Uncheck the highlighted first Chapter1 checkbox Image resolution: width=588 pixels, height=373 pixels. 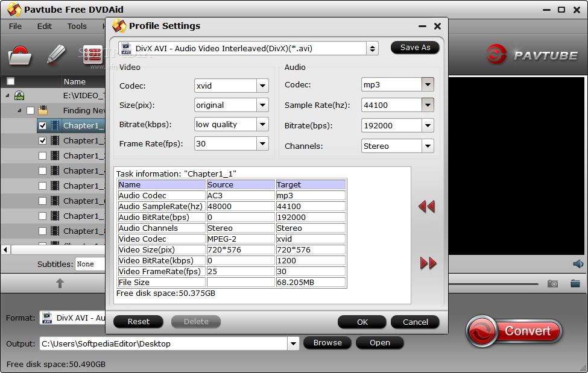pos(42,125)
